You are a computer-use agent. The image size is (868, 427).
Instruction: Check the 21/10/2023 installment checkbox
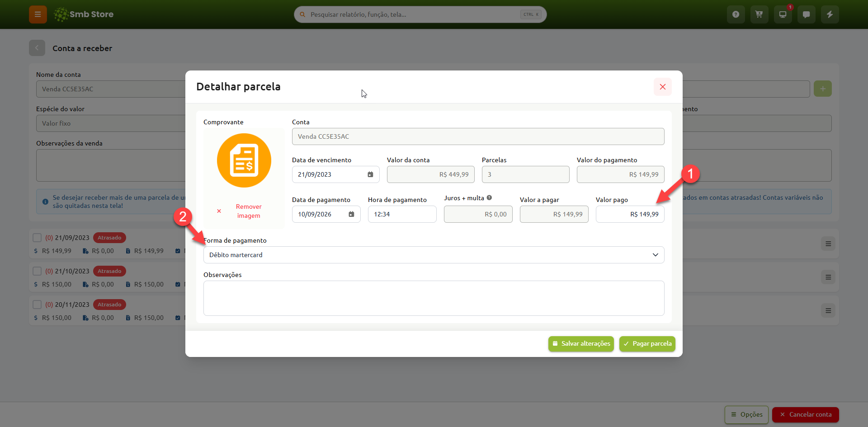[37, 271]
